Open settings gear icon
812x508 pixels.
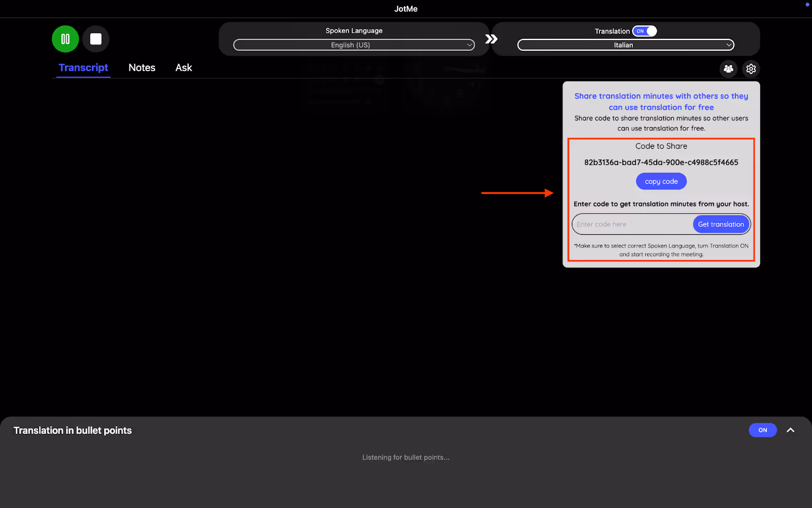point(751,69)
